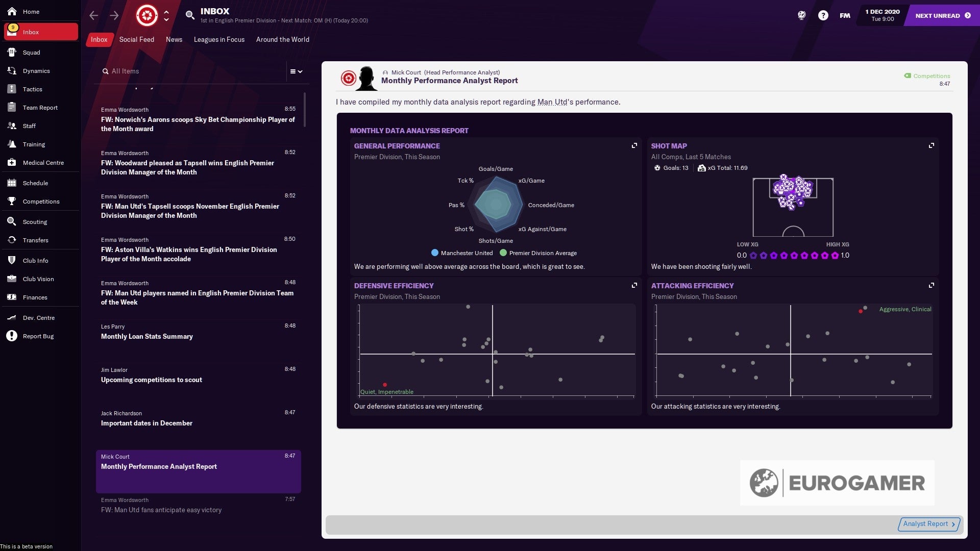Click the inbox list scrollbar
This screenshot has width=980, height=551.
pos(305,110)
